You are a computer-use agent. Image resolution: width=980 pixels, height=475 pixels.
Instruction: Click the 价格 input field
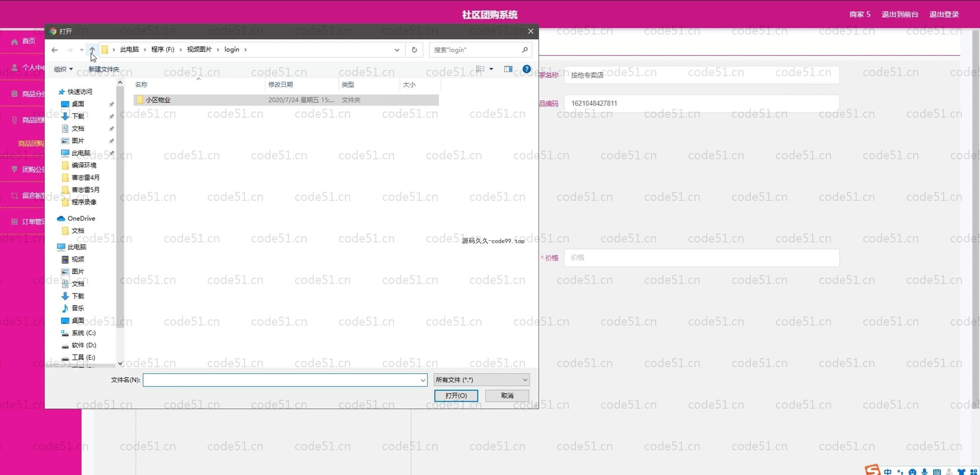[701, 258]
